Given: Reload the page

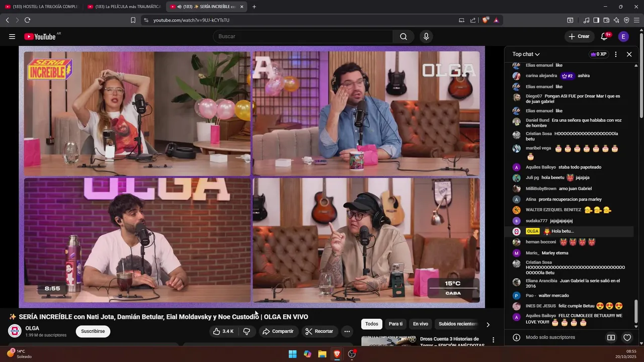Looking at the screenshot, I should pos(27,20).
